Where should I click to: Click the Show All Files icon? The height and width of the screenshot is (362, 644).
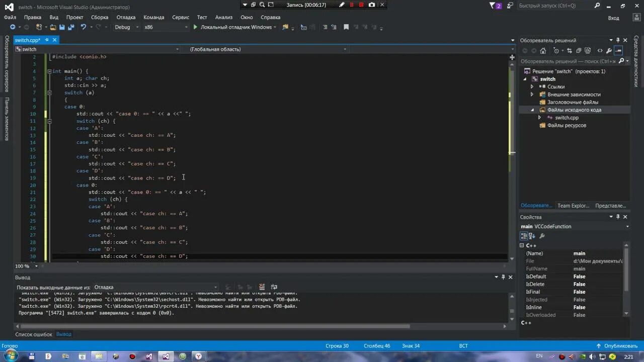[x=587, y=51]
